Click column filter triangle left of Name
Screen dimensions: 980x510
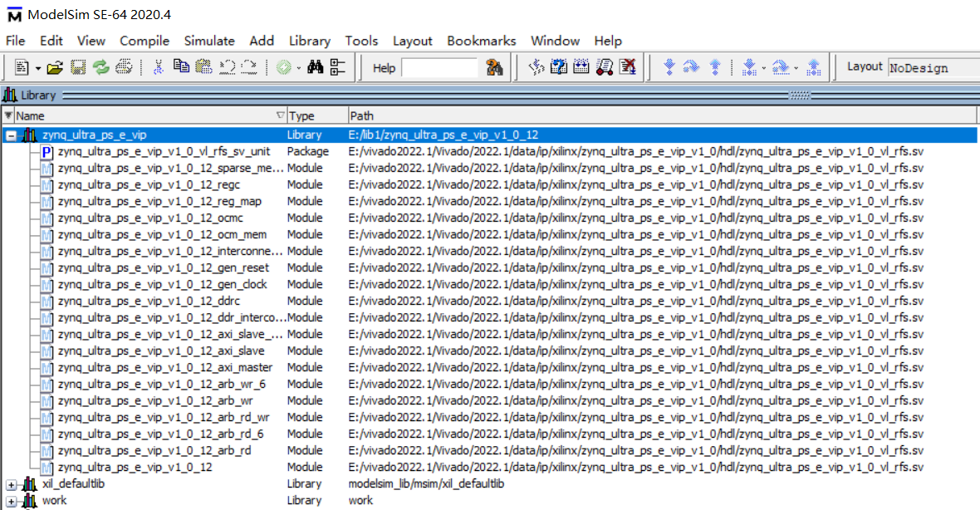(8, 115)
